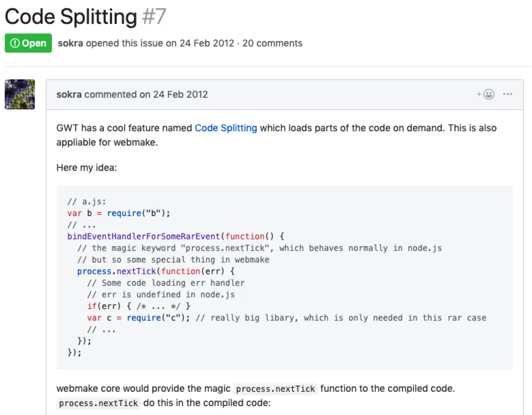Open the Code Splitting hyperlink
Image resolution: width=532 pixels, height=415 pixels.
point(226,128)
